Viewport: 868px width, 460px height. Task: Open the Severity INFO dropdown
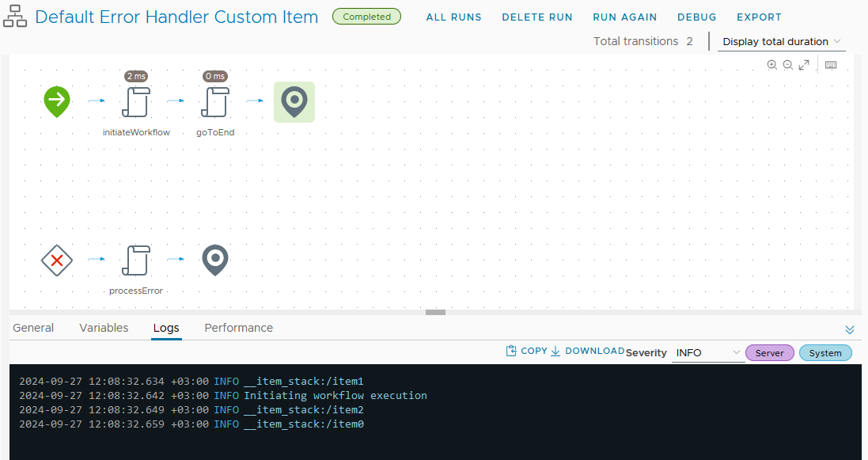pos(708,353)
